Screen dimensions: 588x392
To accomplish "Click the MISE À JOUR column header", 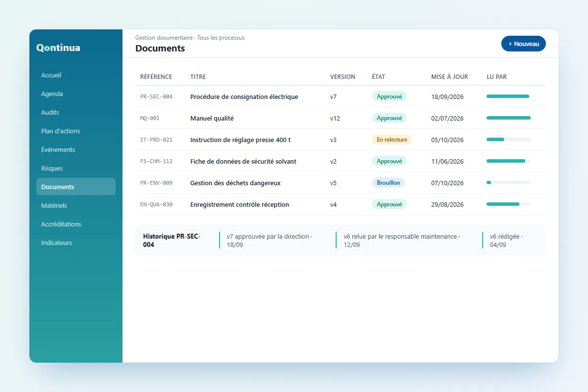I will [x=450, y=77].
